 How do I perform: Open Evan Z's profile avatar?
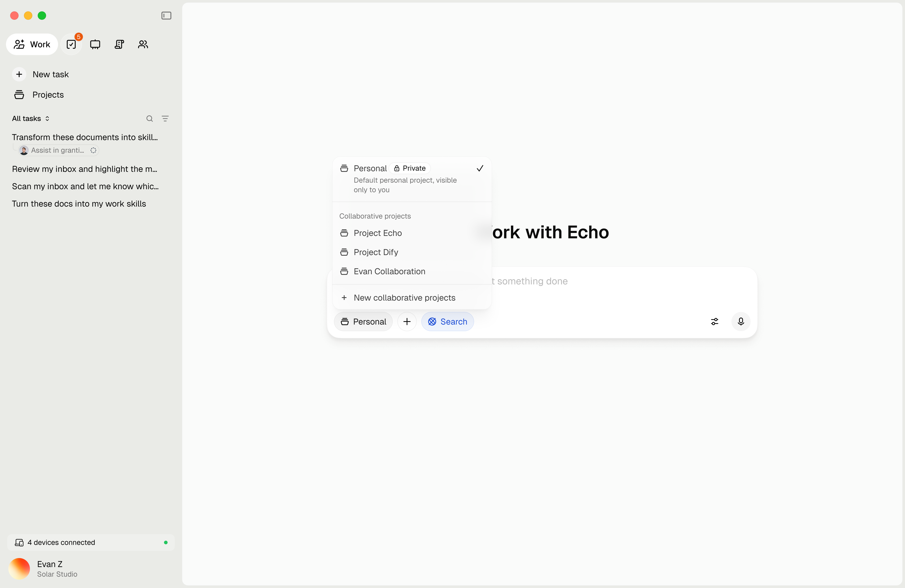[19, 569]
